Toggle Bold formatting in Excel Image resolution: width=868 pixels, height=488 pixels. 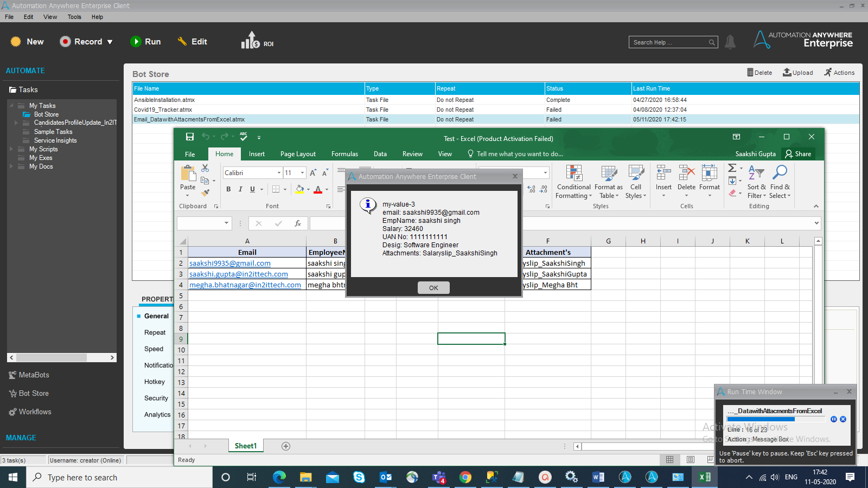click(228, 189)
